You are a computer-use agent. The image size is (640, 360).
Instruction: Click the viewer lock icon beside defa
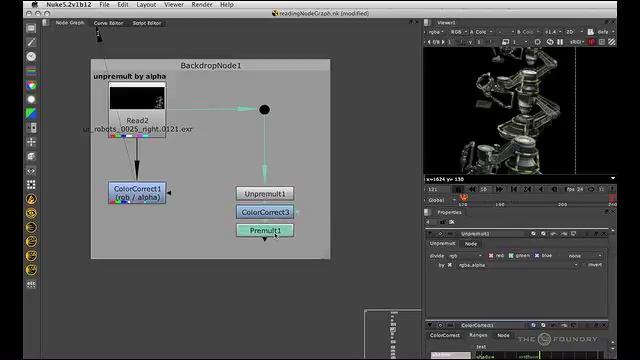click(590, 31)
